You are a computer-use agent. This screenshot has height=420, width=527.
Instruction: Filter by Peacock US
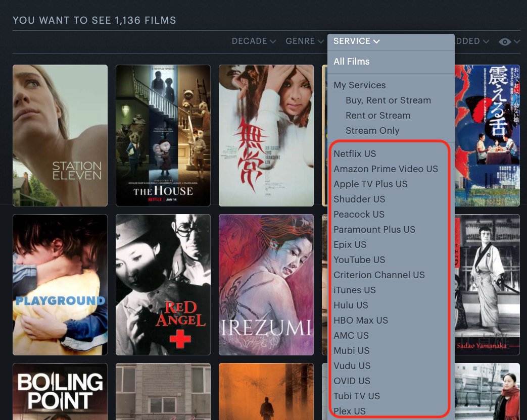359,214
